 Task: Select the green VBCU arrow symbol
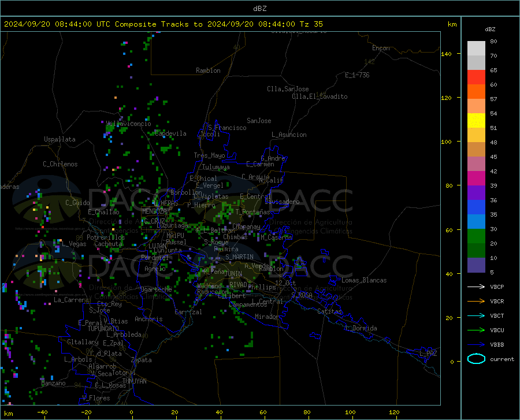click(x=476, y=330)
